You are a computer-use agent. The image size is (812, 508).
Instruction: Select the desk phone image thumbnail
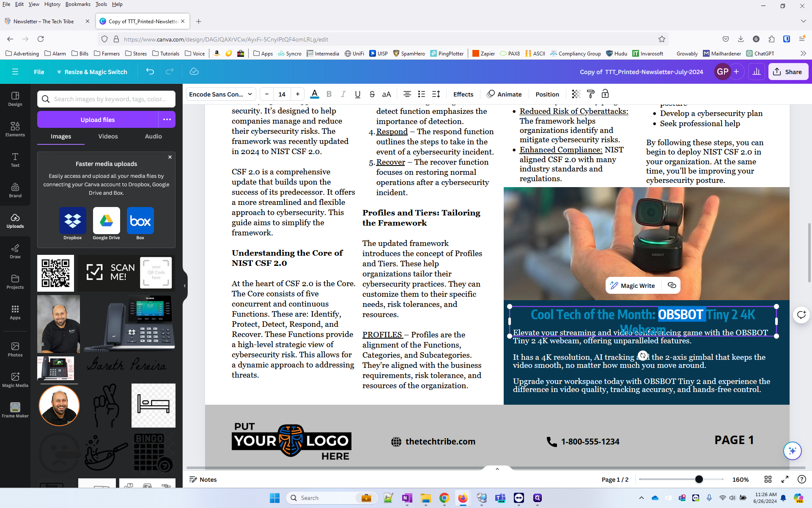click(x=129, y=323)
